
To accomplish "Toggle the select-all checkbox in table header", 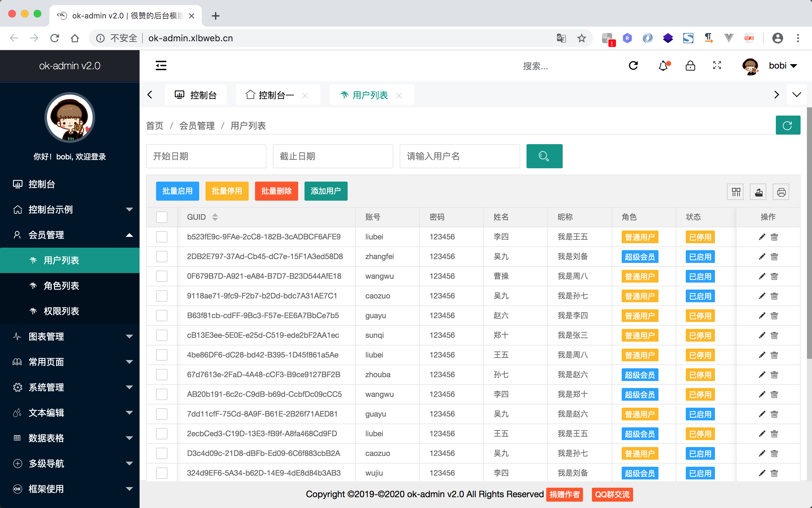I will [162, 217].
